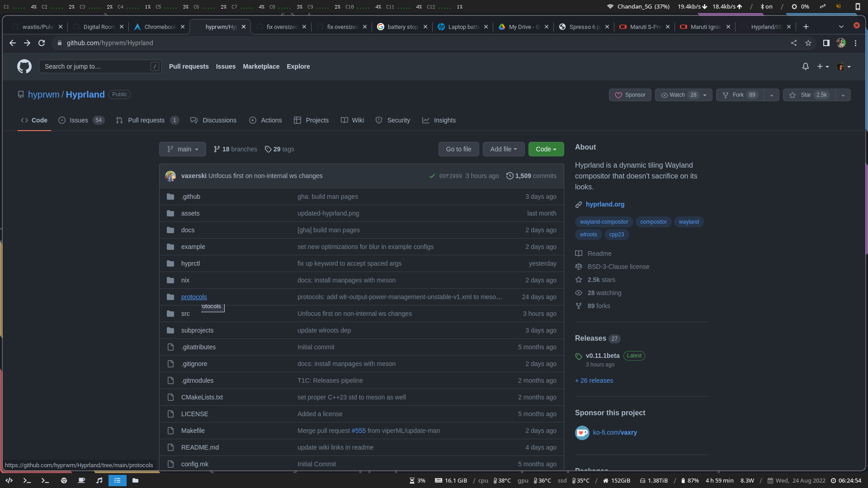Open the Marketplace menu item

pyautogui.click(x=261, y=66)
